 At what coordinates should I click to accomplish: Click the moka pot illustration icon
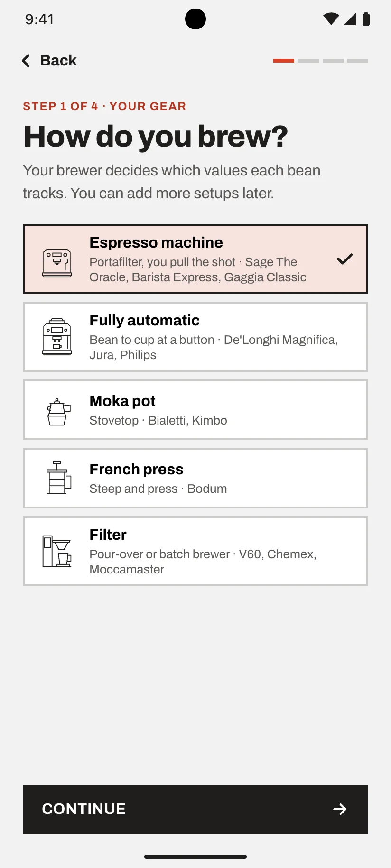click(59, 412)
